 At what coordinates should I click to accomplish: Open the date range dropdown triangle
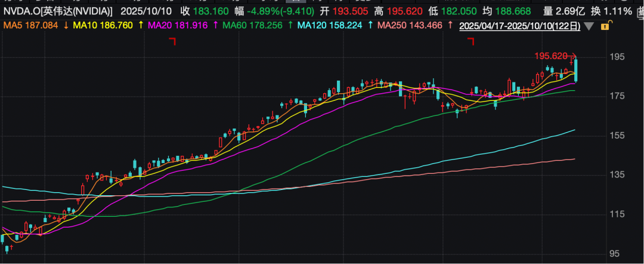point(589,26)
